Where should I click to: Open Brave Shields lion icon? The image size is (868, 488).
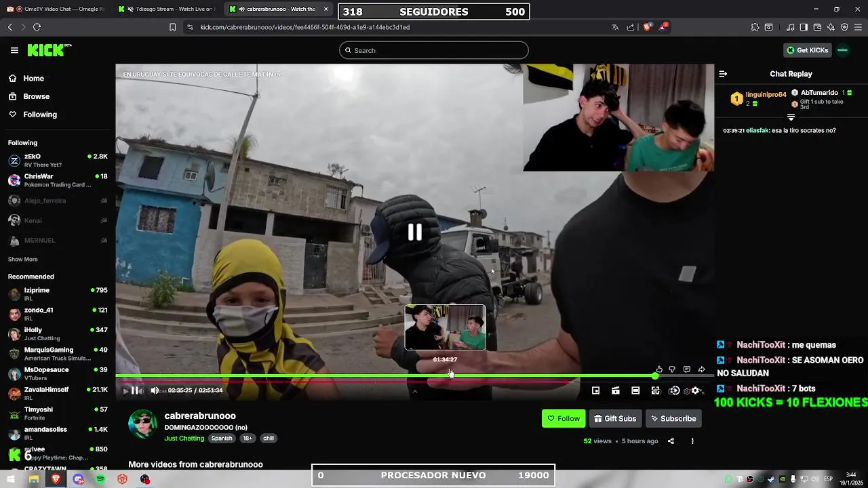pos(647,27)
